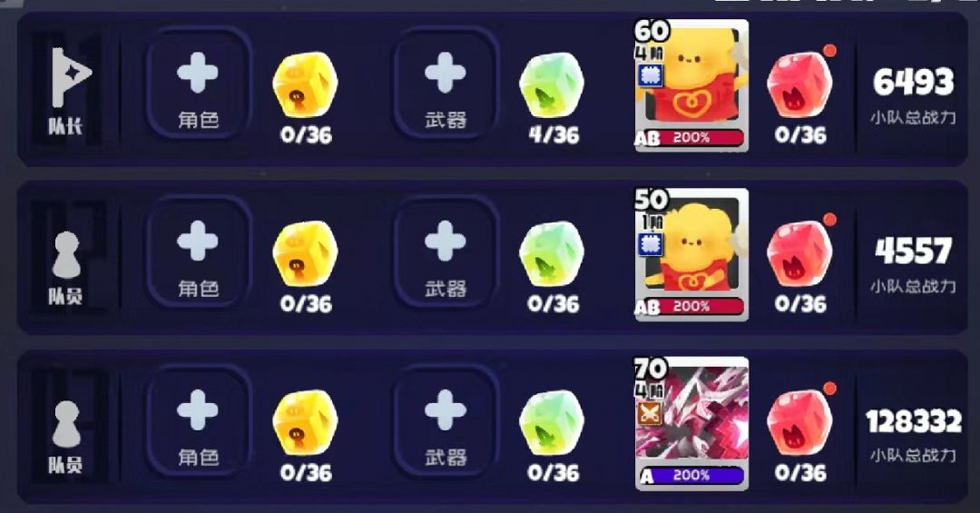980x513 pixels.
Task: Select the level 60 yellow character card
Action: pos(691,85)
